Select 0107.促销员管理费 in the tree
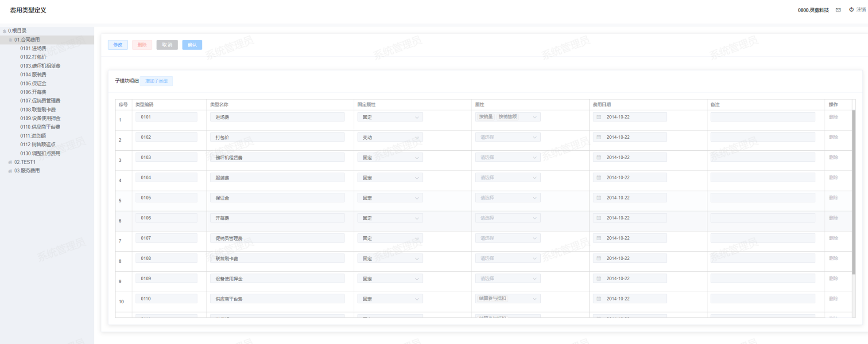 (x=40, y=101)
